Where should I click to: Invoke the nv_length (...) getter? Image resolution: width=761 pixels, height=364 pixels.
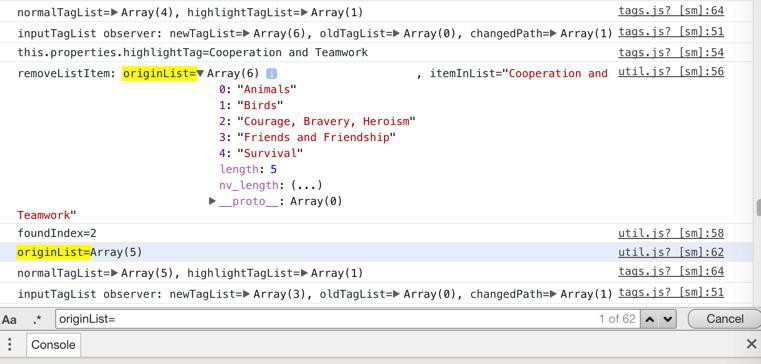click(307, 185)
